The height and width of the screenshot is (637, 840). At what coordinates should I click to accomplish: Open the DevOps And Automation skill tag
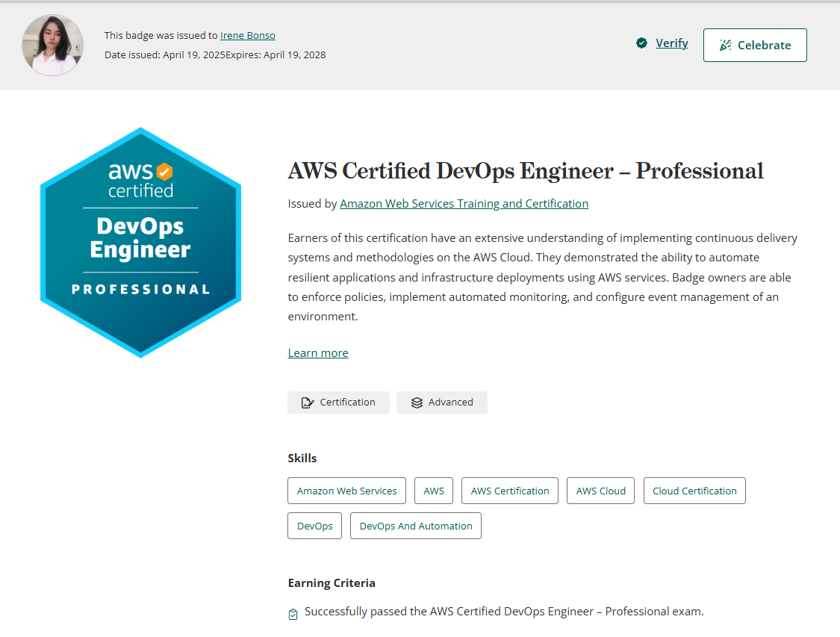[x=416, y=526]
